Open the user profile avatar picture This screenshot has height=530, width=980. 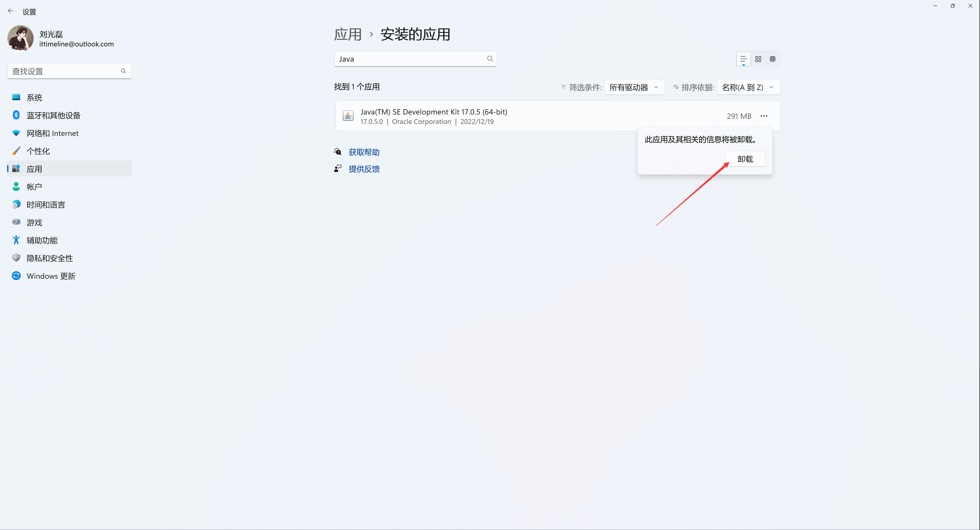21,38
